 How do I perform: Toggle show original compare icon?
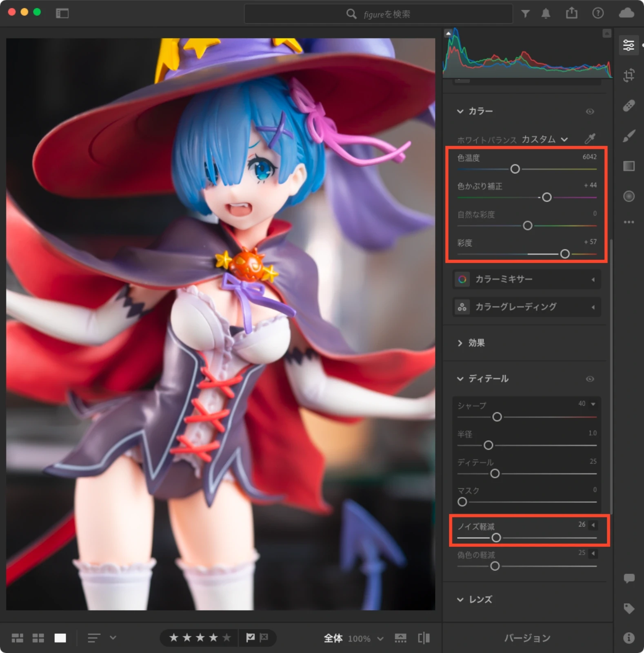(x=424, y=638)
